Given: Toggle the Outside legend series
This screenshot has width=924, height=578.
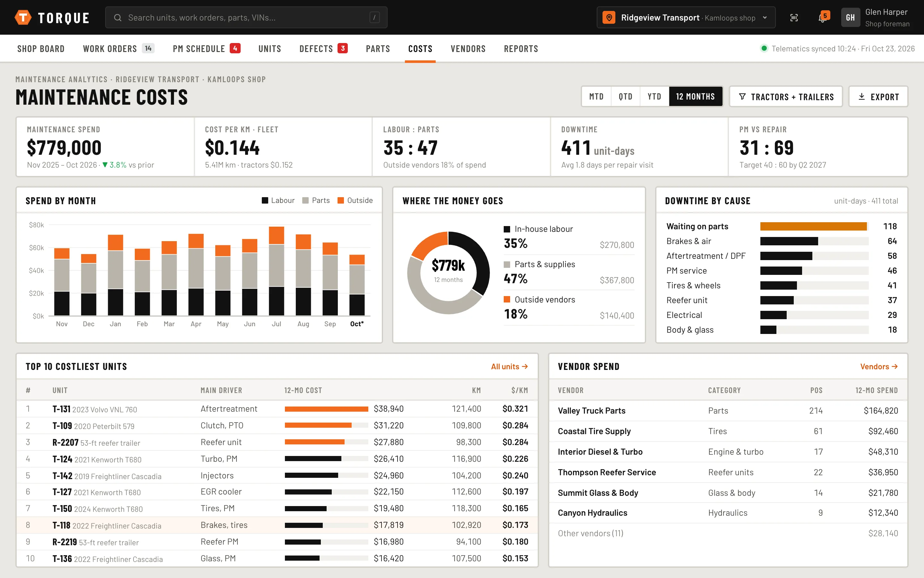Looking at the screenshot, I should click(x=355, y=200).
